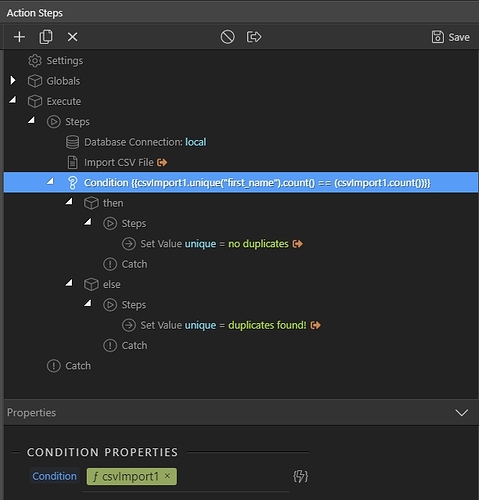Select the Execute cube icon
Screen dimensions: 479x500
point(35,101)
